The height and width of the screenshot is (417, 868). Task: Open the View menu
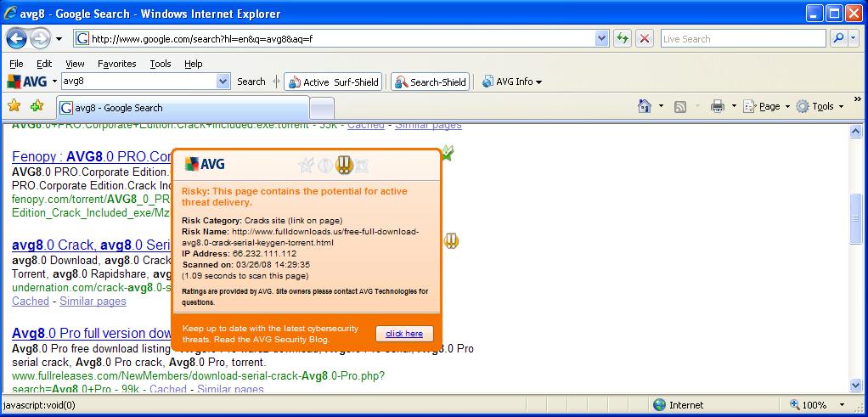click(x=75, y=64)
